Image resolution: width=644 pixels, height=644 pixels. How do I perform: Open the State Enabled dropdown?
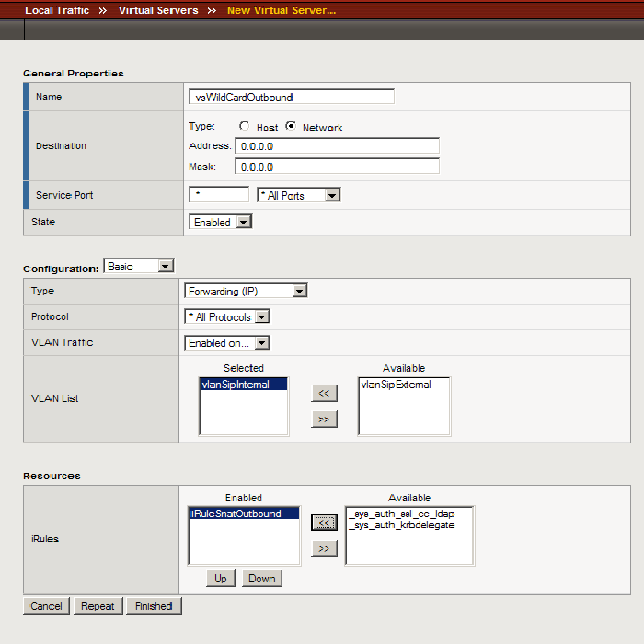(220, 222)
